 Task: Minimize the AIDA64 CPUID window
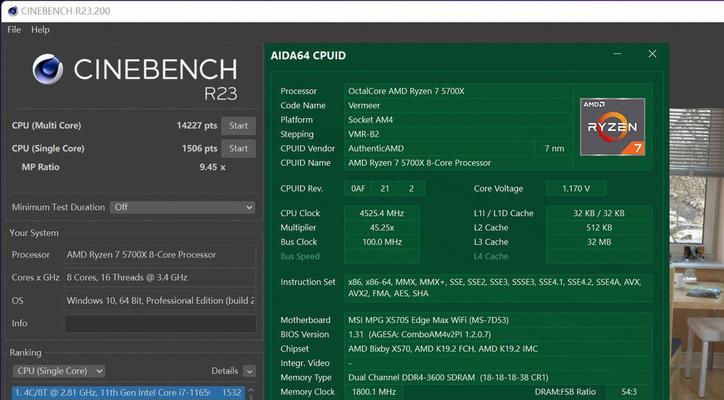pyautogui.click(x=617, y=54)
